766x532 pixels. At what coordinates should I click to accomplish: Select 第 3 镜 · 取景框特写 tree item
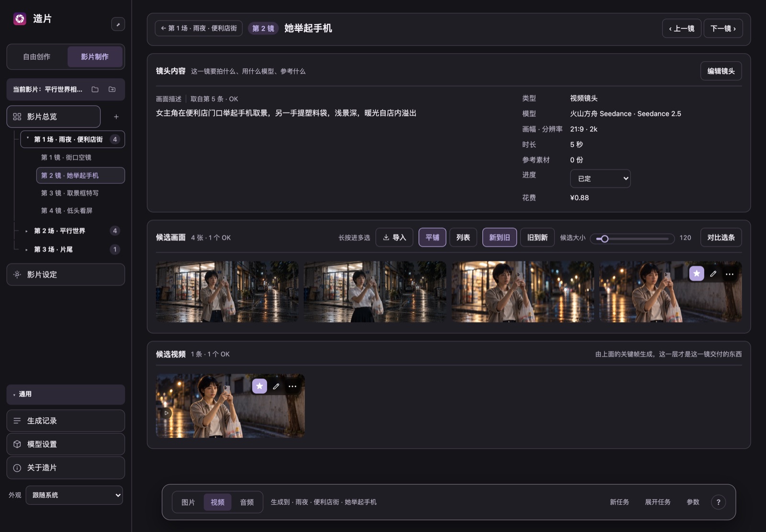click(x=80, y=193)
